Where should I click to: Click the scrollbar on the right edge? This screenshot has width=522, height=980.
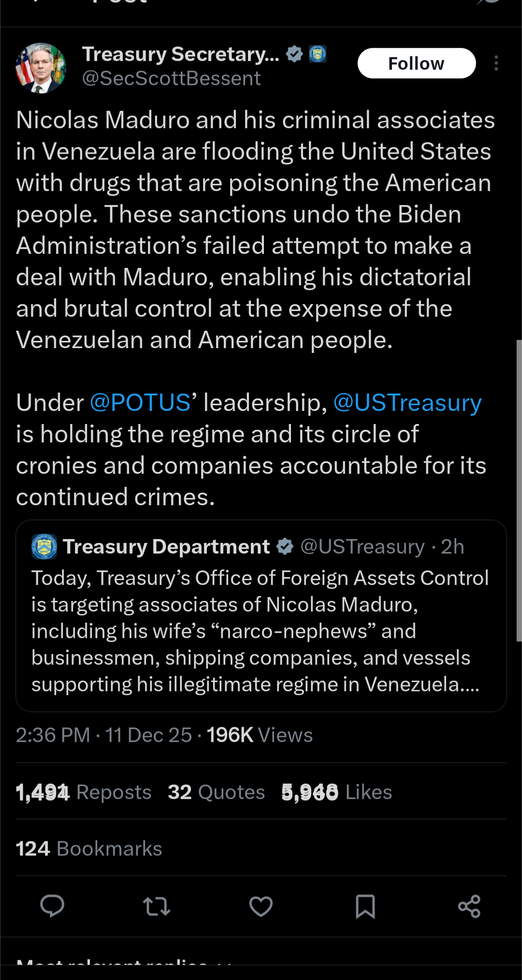519,490
